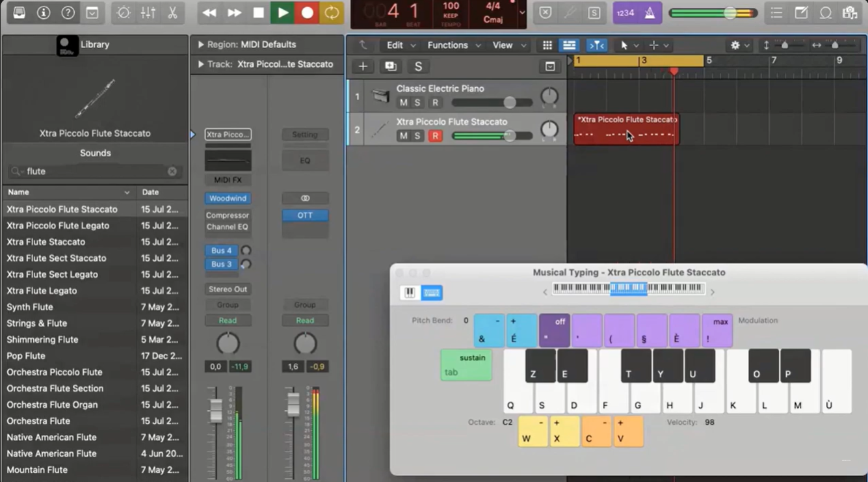Open the Quick Help question mark button
The width and height of the screenshot is (868, 482).
point(68,13)
